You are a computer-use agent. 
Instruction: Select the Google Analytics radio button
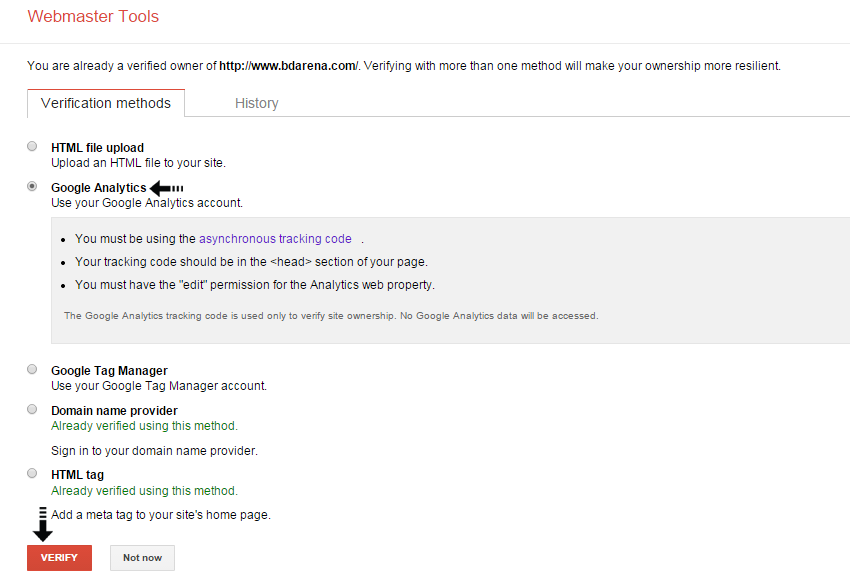tap(33, 186)
